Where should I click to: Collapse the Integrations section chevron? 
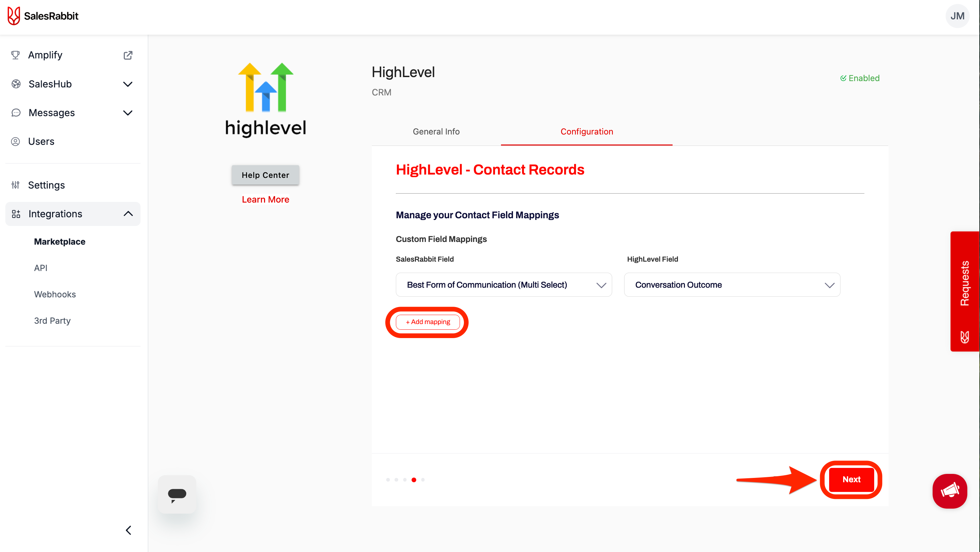pos(128,214)
